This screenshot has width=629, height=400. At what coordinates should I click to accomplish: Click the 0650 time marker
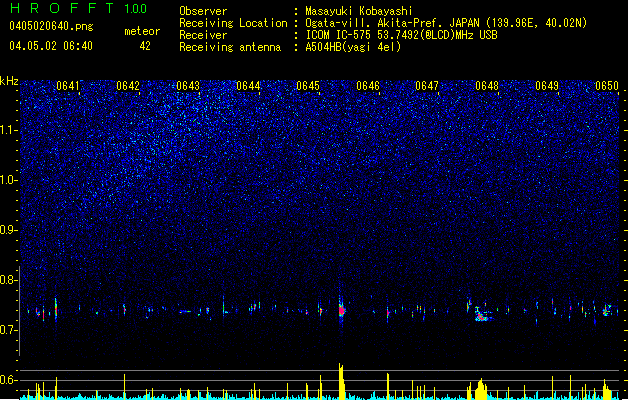coord(607,86)
